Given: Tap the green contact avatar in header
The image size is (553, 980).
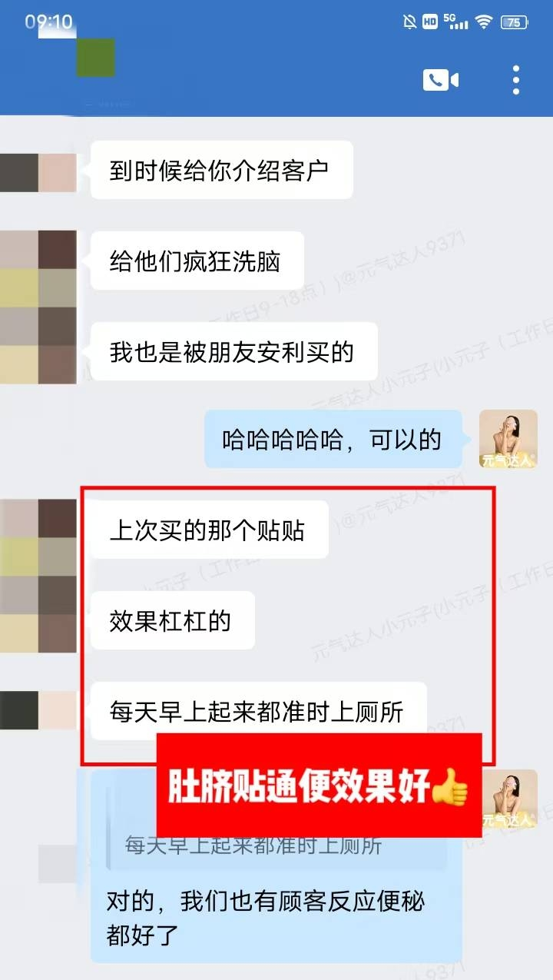Looking at the screenshot, I should 96,58.
